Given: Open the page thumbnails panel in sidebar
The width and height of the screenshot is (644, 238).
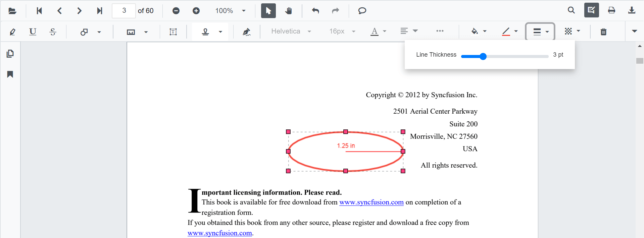Looking at the screenshot, I should (x=10, y=54).
